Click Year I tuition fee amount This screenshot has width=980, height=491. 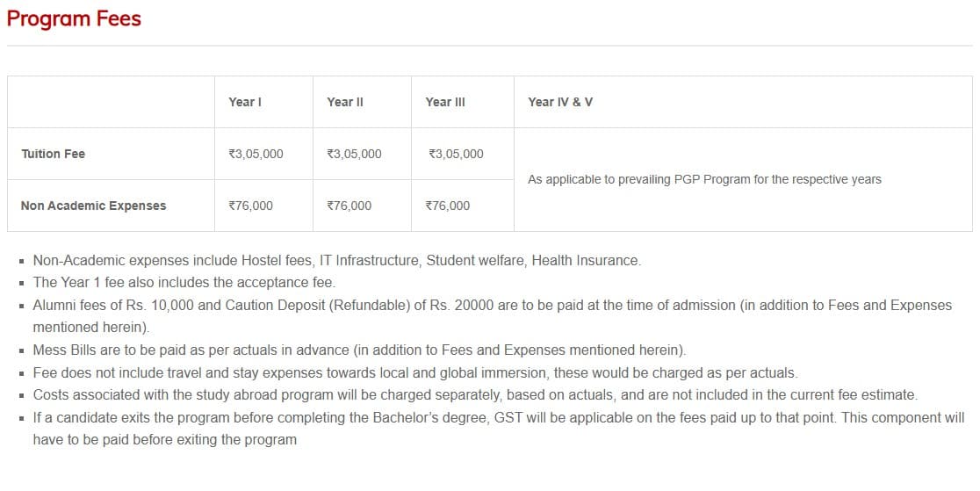click(x=255, y=154)
